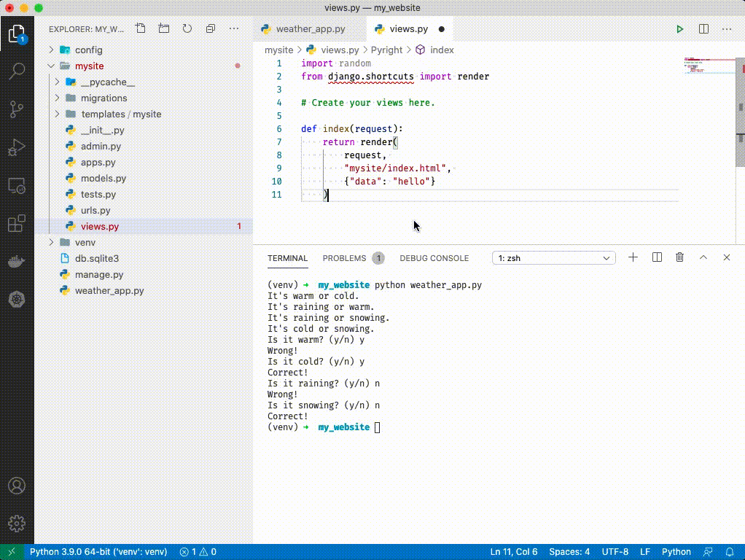Open the Source Control view
Image resolution: width=745 pixels, height=560 pixels.
pos(16,109)
